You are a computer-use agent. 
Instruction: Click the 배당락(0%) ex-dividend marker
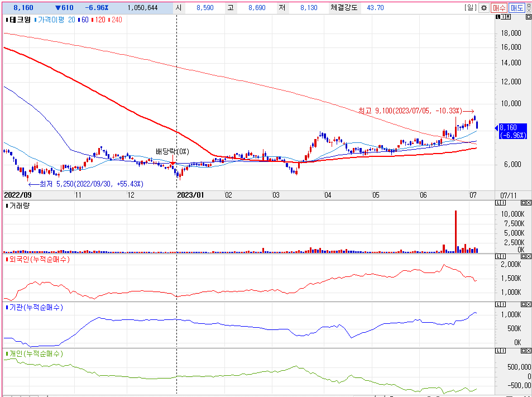[x=172, y=151]
